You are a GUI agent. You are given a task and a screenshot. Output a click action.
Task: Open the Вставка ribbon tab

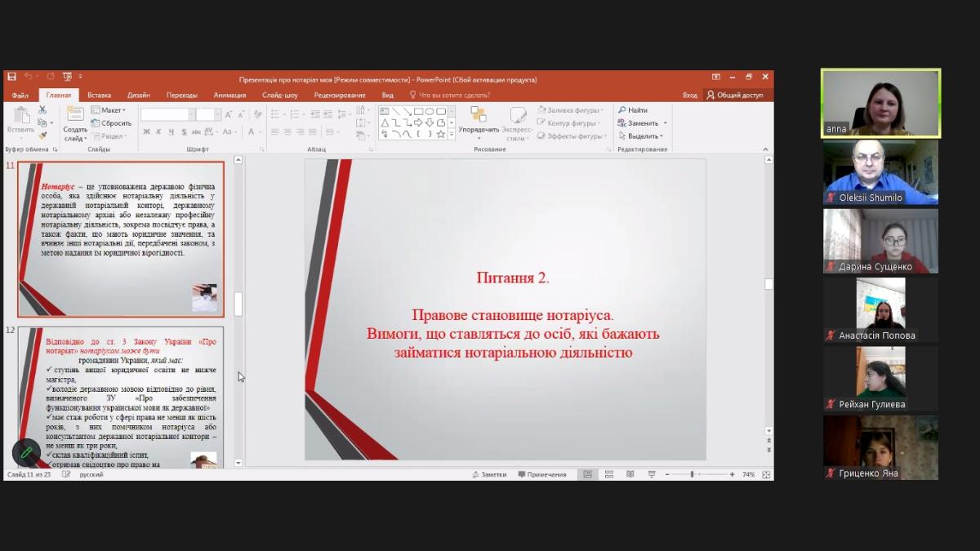click(100, 95)
